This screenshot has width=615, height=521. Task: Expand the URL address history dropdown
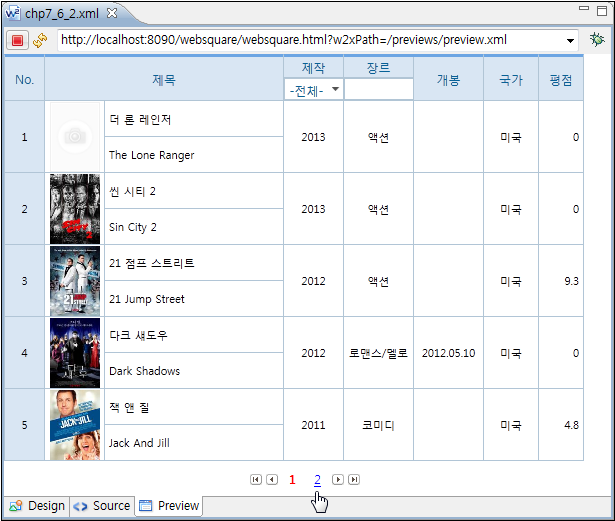point(570,40)
